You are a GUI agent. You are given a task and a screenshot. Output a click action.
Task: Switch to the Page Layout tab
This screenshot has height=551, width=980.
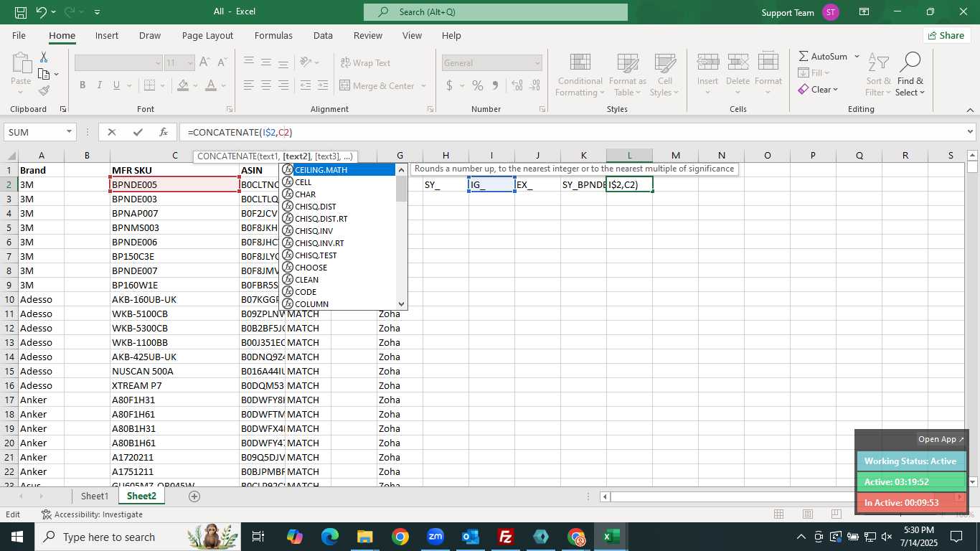click(207, 35)
